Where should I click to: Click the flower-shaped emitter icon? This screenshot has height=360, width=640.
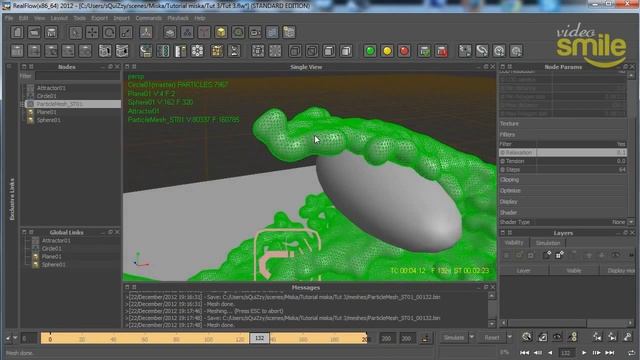pyautogui.click(x=197, y=51)
